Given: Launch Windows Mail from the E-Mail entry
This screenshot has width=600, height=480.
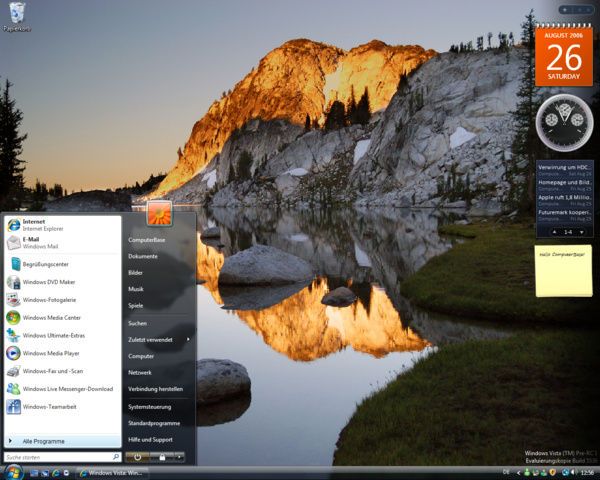Looking at the screenshot, I should [40, 242].
